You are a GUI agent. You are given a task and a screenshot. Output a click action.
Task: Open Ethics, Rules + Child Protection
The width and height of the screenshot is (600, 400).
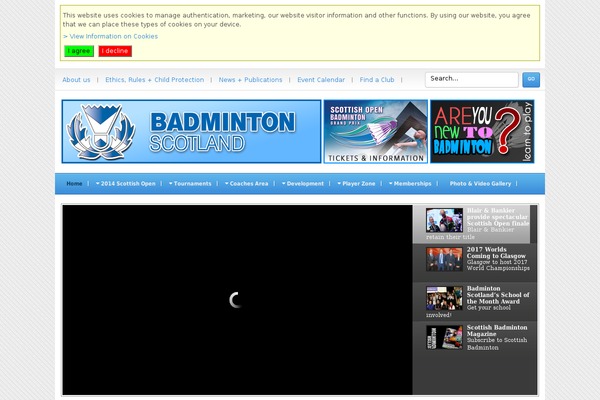coord(155,80)
